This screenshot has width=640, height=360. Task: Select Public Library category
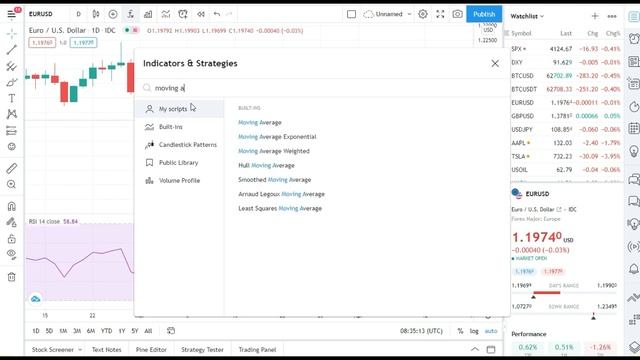180,163
